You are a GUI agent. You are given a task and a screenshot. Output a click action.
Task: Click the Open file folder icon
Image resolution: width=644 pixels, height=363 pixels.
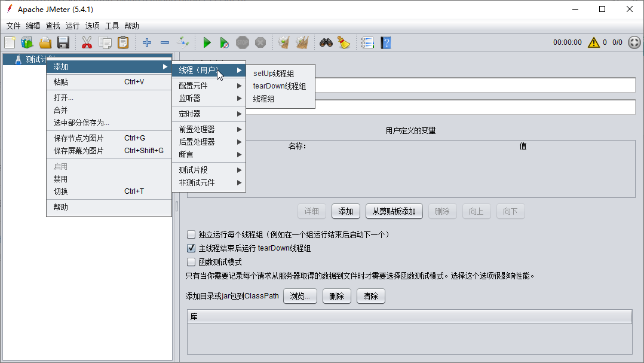point(45,42)
